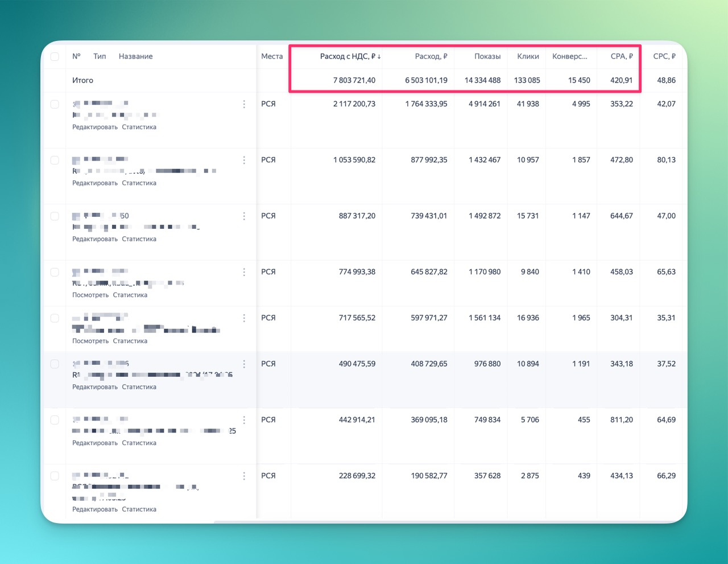Click 'Редактировать' for the 1 053 590,82 campaign
Screen dimensions: 728x564
click(x=95, y=183)
